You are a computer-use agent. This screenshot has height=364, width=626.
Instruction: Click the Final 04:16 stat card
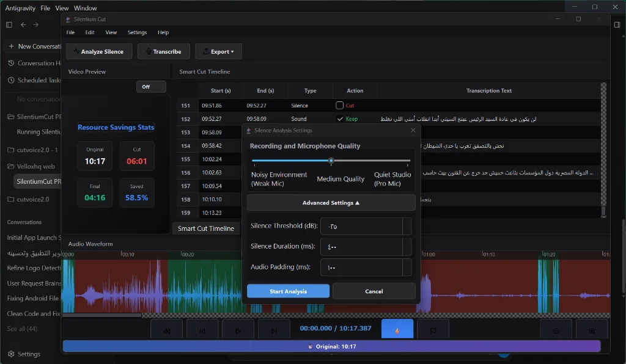pos(95,192)
